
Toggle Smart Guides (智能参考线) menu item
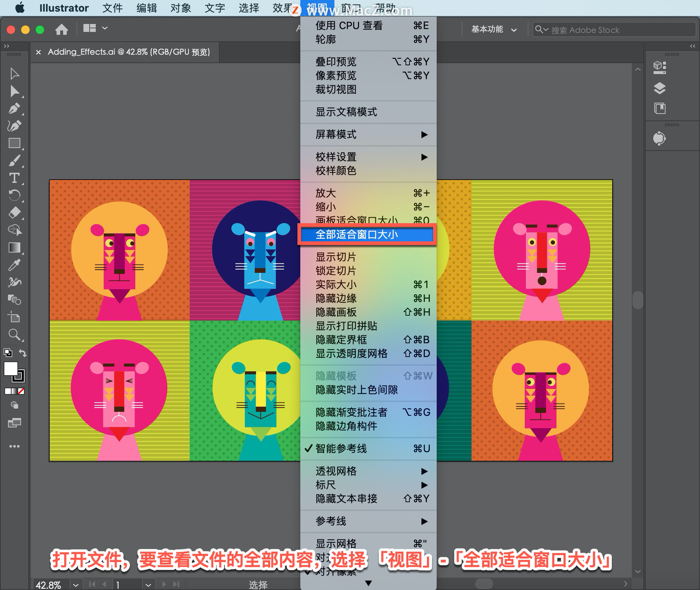click(x=341, y=449)
